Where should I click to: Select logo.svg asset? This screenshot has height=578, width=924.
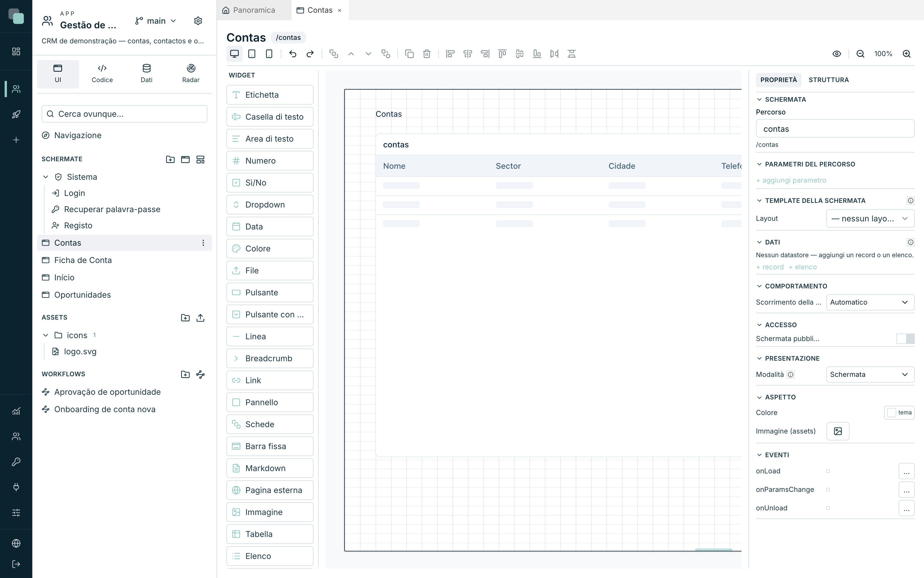[x=80, y=352]
